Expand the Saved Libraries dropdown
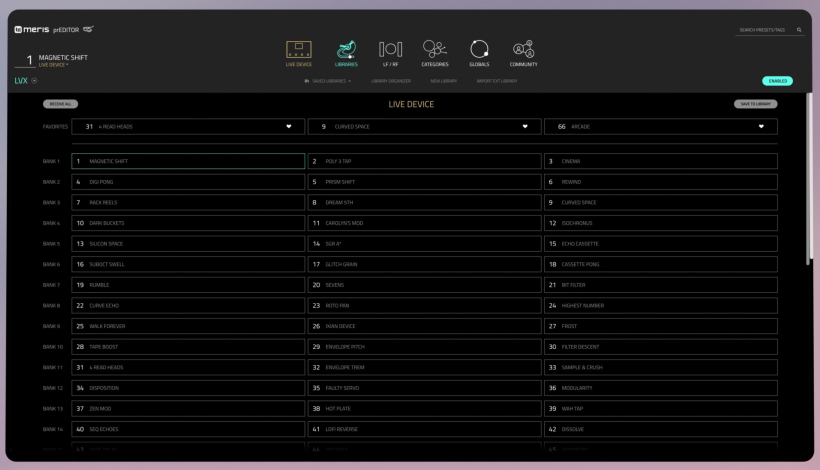The height and width of the screenshot is (470, 820). (x=328, y=81)
